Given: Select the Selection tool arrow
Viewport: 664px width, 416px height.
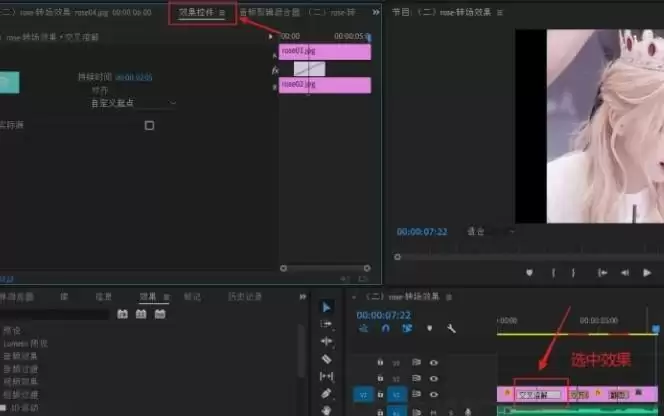Looking at the screenshot, I should [327, 307].
